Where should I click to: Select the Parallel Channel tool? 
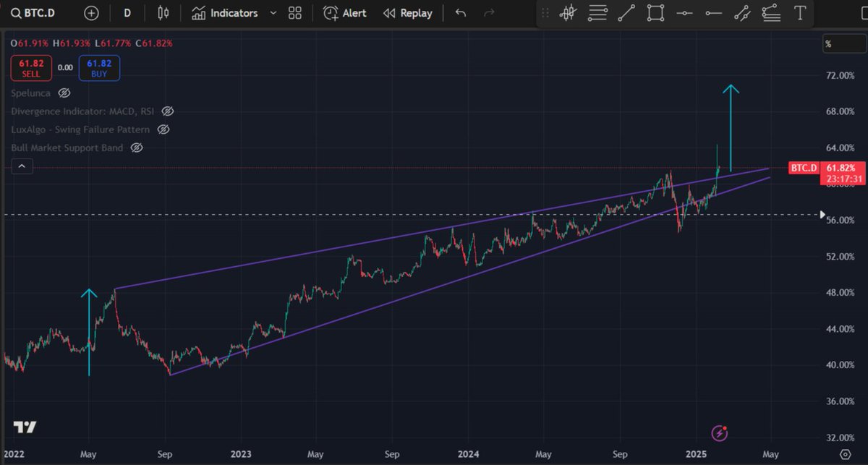[x=742, y=12]
